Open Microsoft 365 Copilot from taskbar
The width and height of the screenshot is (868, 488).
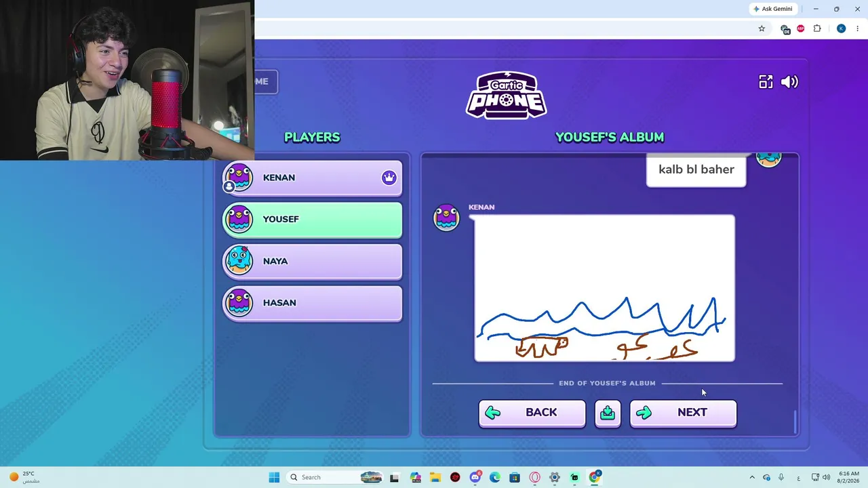pyautogui.click(x=415, y=477)
